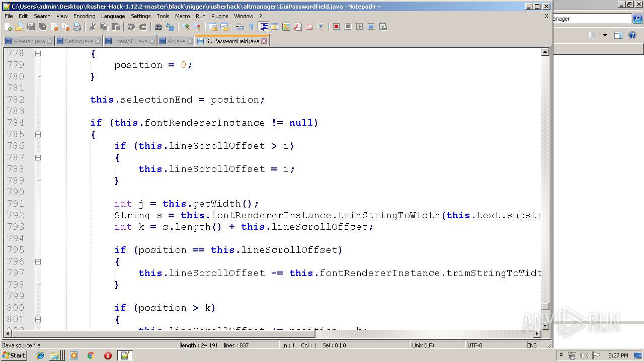Switch to the EventAPI.java tab
Image resolution: width=644 pixels, height=362 pixels.
(130, 41)
